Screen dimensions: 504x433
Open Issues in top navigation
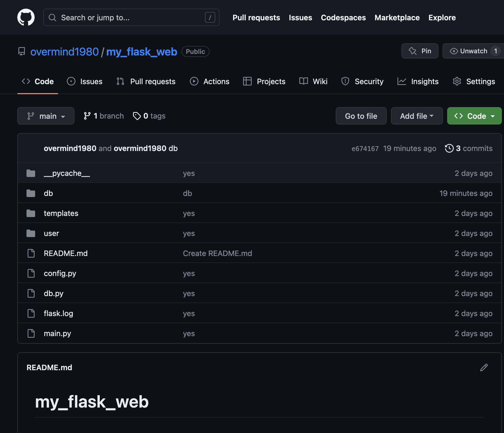click(300, 18)
